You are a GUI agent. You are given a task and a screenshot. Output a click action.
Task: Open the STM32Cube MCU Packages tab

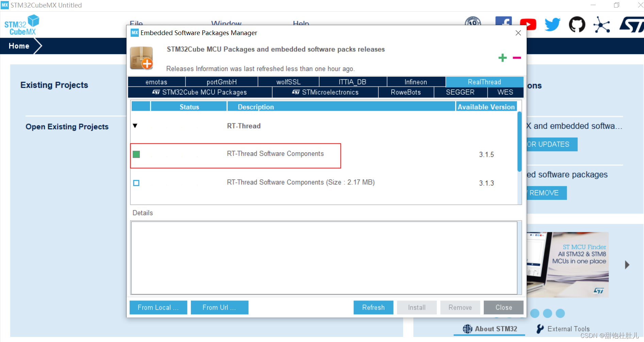(200, 92)
